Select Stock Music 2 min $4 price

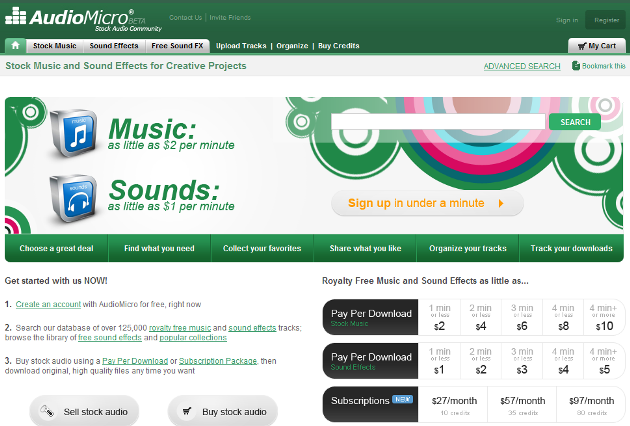click(481, 317)
